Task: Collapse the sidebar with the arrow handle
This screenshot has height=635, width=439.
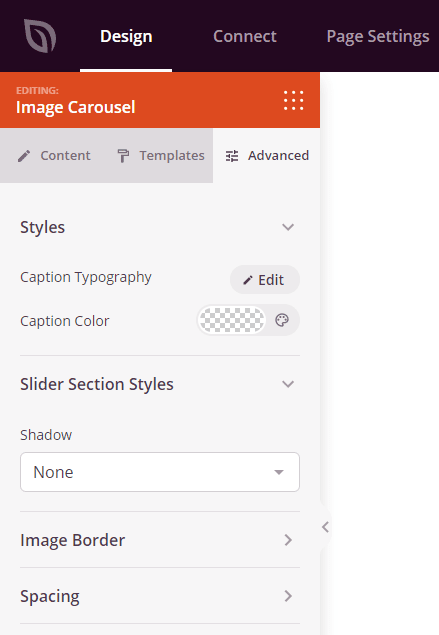Action: pos(325,527)
